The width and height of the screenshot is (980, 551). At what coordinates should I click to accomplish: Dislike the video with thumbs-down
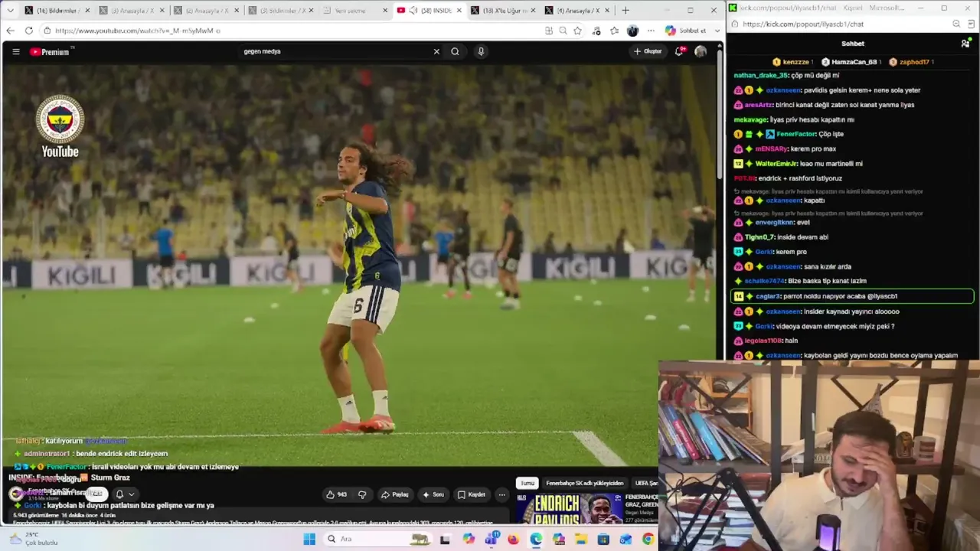362,494
